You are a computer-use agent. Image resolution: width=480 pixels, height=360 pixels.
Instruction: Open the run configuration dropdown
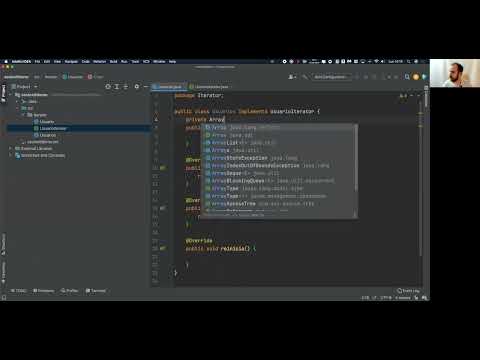click(x=332, y=77)
